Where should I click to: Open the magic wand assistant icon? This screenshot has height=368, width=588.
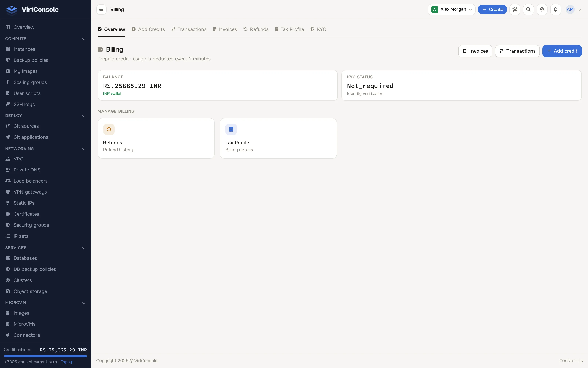coord(515,10)
